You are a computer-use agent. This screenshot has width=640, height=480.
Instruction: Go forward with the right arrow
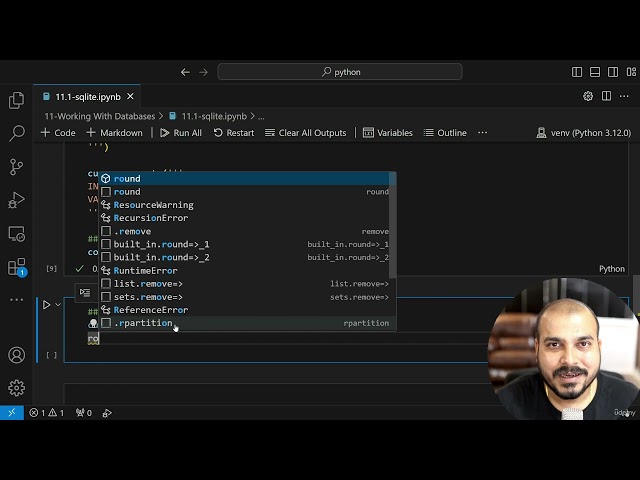[203, 72]
